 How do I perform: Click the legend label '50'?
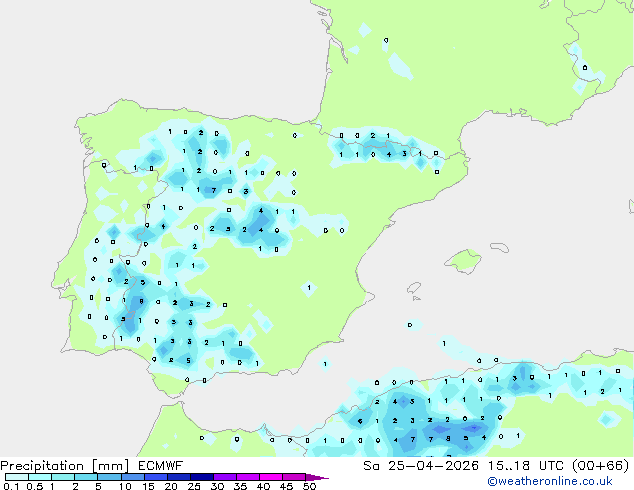pos(309,486)
